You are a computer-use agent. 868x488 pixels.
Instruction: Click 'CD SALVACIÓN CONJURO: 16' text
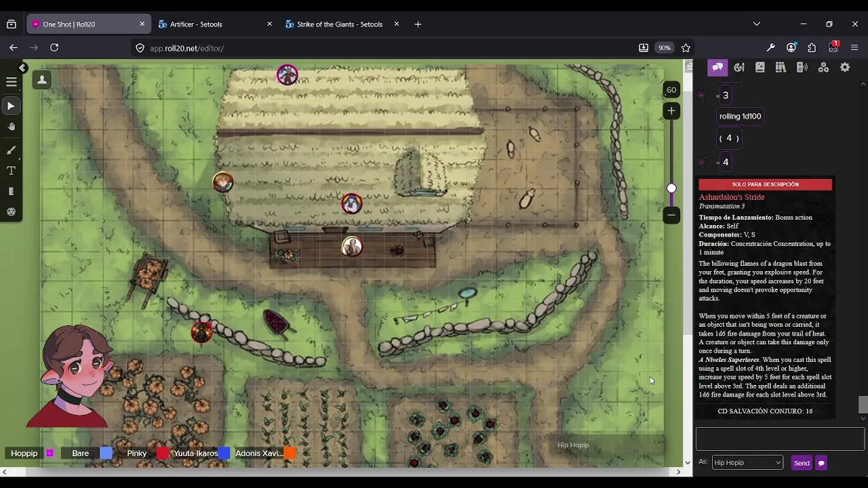765,411
